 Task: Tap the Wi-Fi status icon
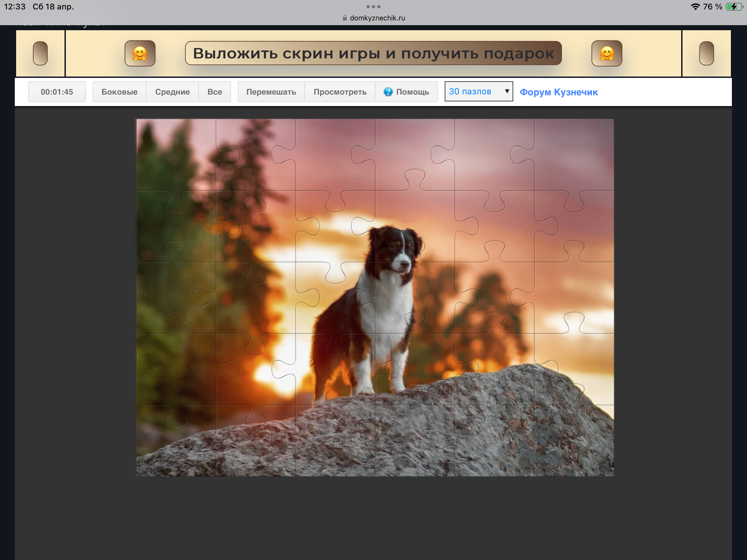pyautogui.click(x=695, y=7)
